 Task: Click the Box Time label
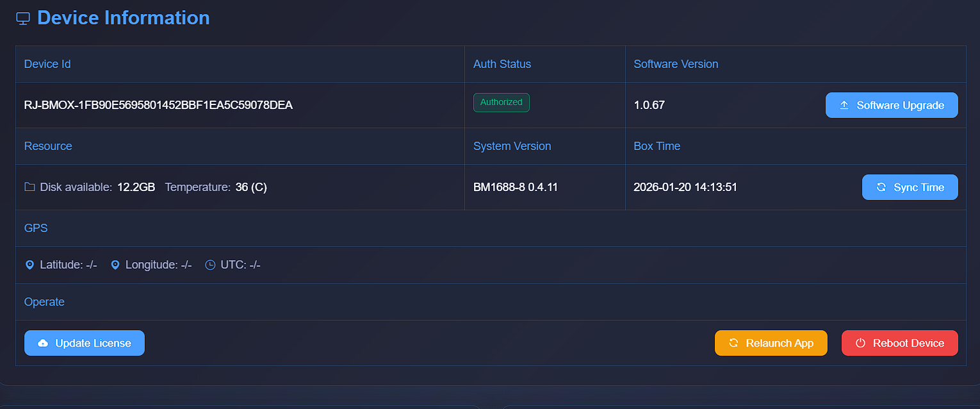click(x=657, y=146)
